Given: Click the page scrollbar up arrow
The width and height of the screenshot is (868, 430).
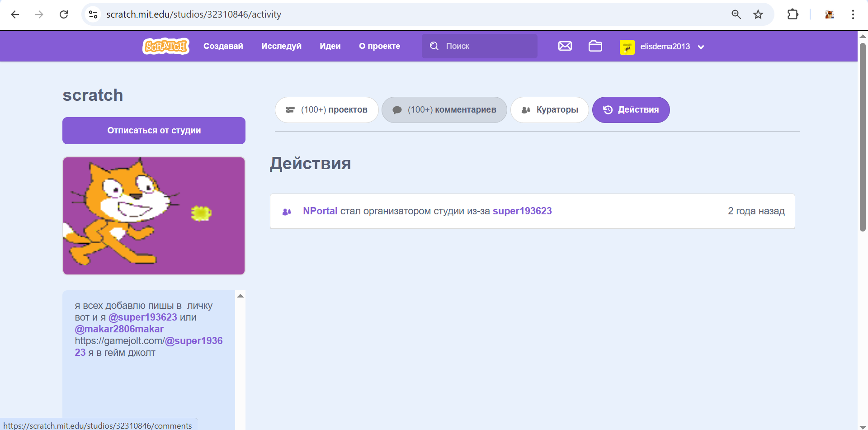Looking at the screenshot, I should click(x=863, y=36).
